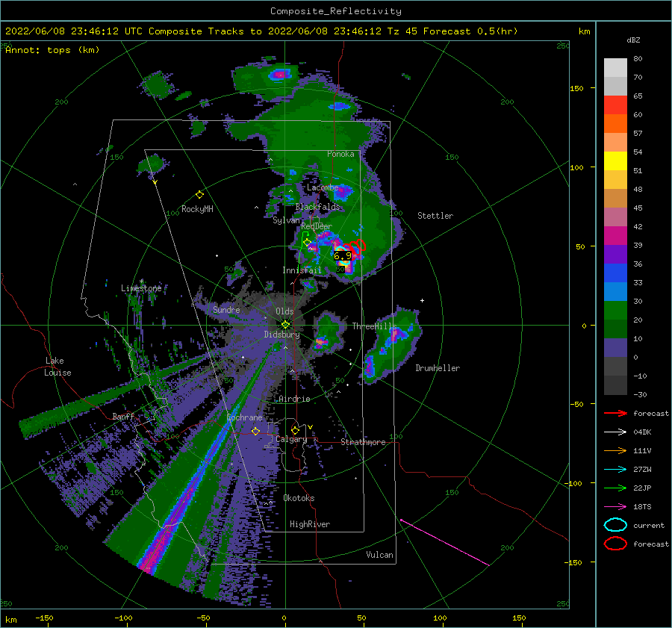Click the Strathmore label
Image resolution: width=672 pixels, height=628 pixels.
coord(363,442)
